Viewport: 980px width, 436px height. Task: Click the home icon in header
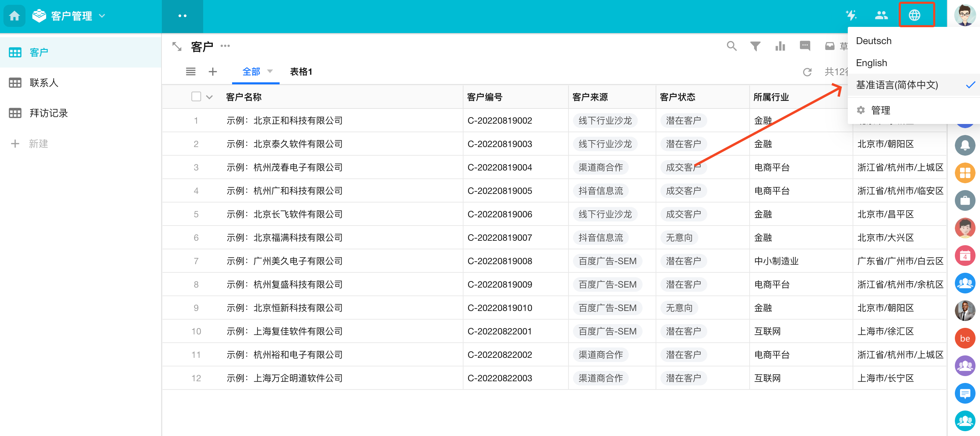pos(14,16)
